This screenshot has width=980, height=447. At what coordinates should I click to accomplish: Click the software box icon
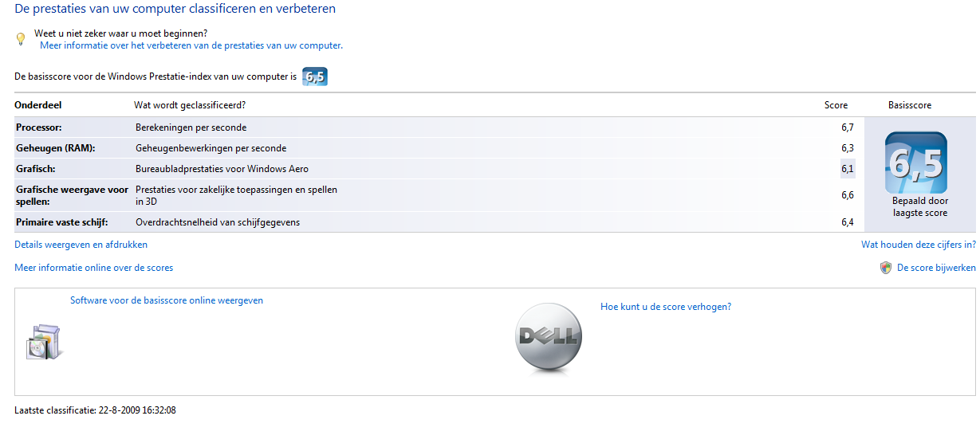44,342
